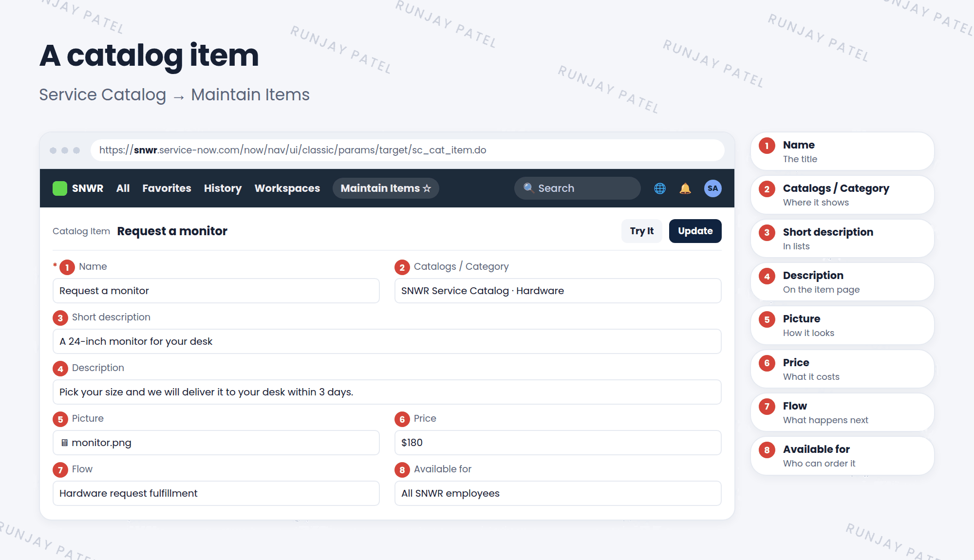Select the 'Picture – How it looks' card
Screen dimensions: 974x560
tap(842, 325)
